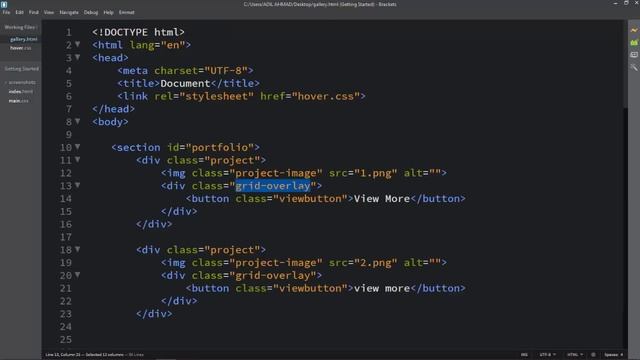640x360 pixels.
Task: Start Live Preview with the lightning bolt icon
Action: click(634, 30)
